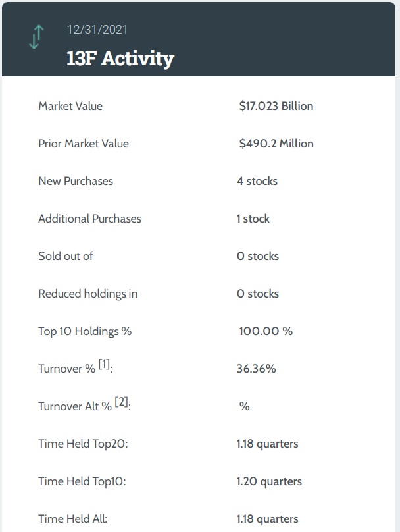Click the Top 10 Holdings % label

click(x=85, y=331)
